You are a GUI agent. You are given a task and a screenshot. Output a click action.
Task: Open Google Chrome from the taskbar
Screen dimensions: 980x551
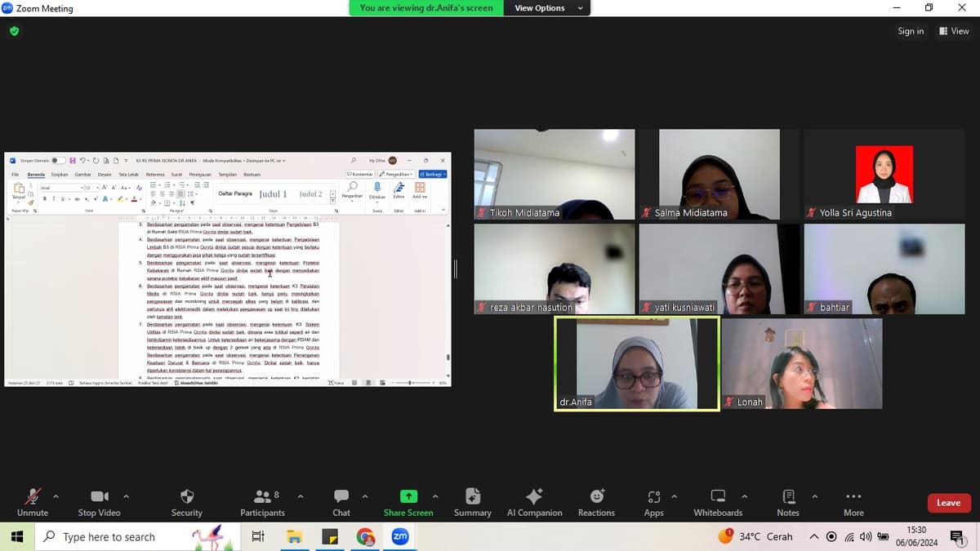(x=365, y=536)
